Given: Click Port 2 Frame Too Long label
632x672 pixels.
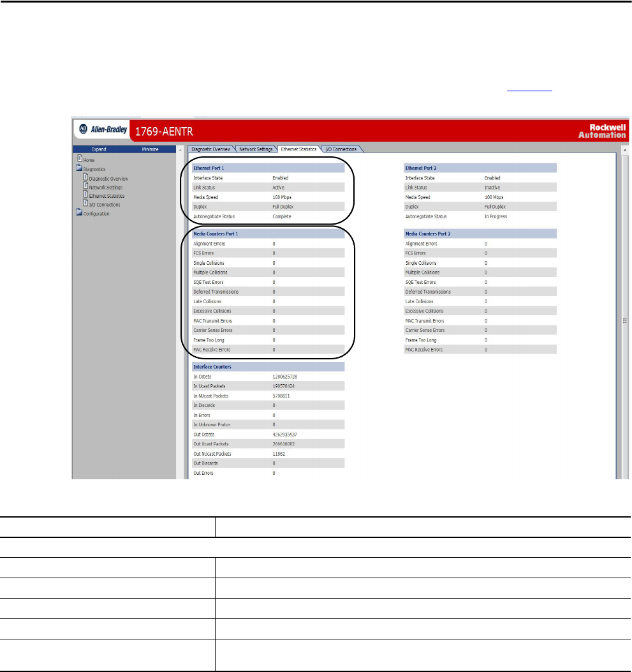Looking at the screenshot, I should [x=421, y=340].
